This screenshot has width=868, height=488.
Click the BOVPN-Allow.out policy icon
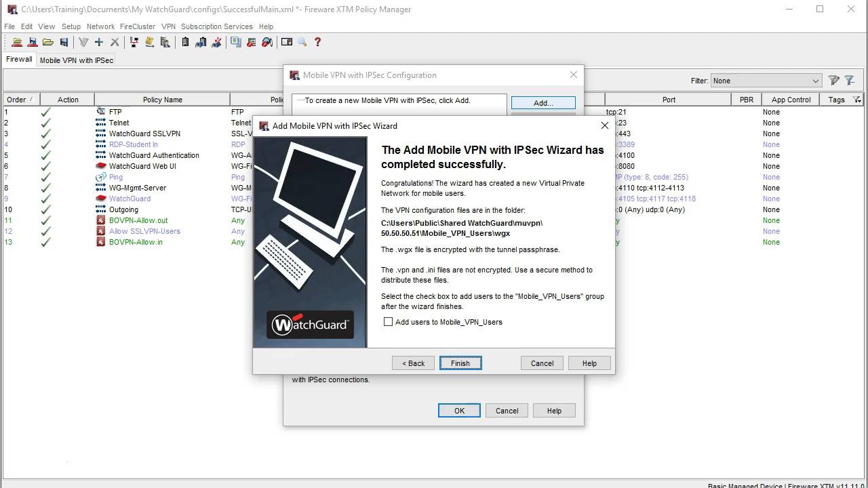click(x=101, y=220)
